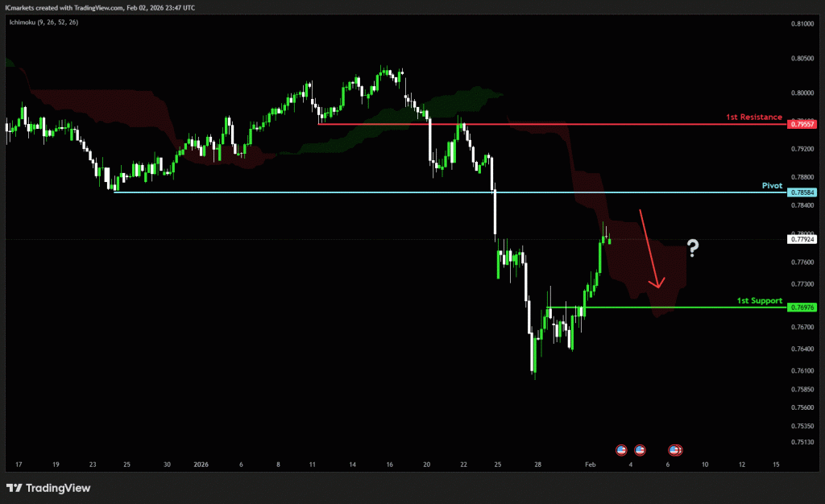This screenshot has width=825, height=504.
Task: Click the red downward arrow drawing
Action: [650, 249]
